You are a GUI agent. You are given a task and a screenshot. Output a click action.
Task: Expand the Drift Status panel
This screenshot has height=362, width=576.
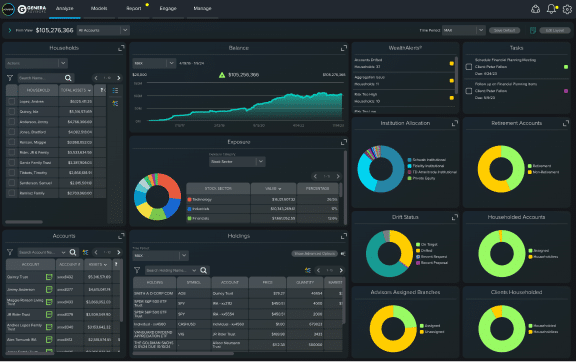coord(454,217)
